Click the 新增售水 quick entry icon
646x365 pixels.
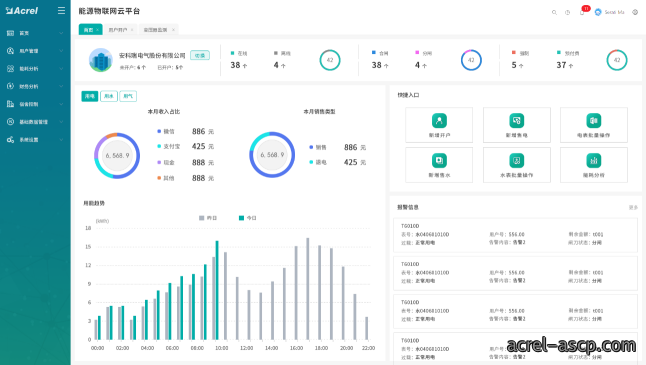coord(439,161)
